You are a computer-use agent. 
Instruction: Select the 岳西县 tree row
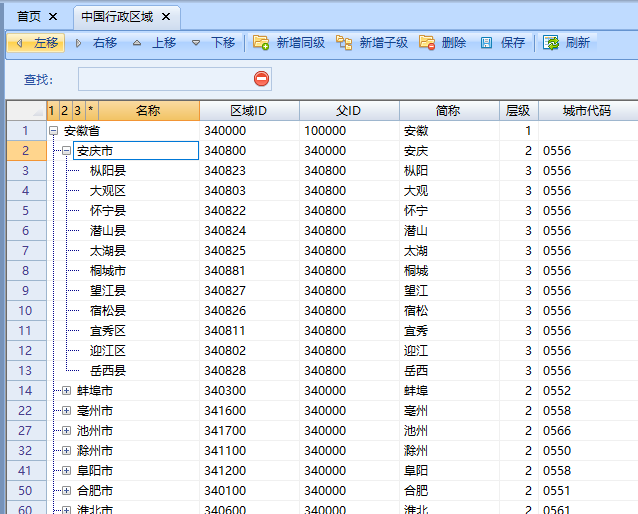(x=108, y=370)
